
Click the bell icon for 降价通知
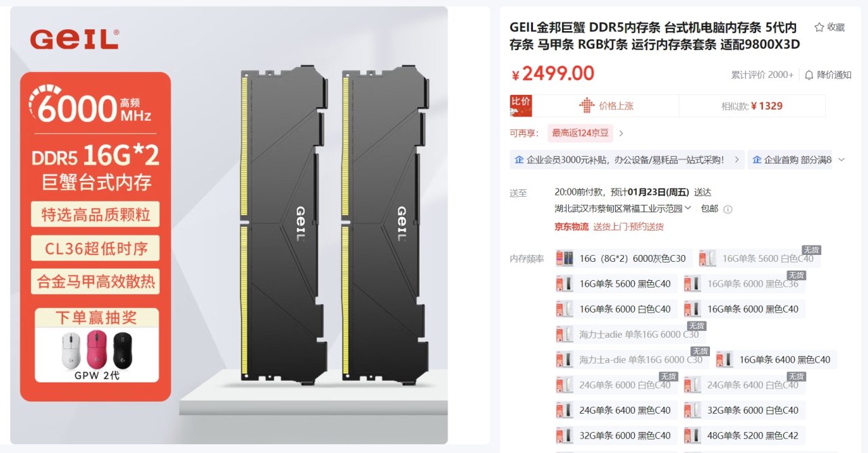click(809, 75)
